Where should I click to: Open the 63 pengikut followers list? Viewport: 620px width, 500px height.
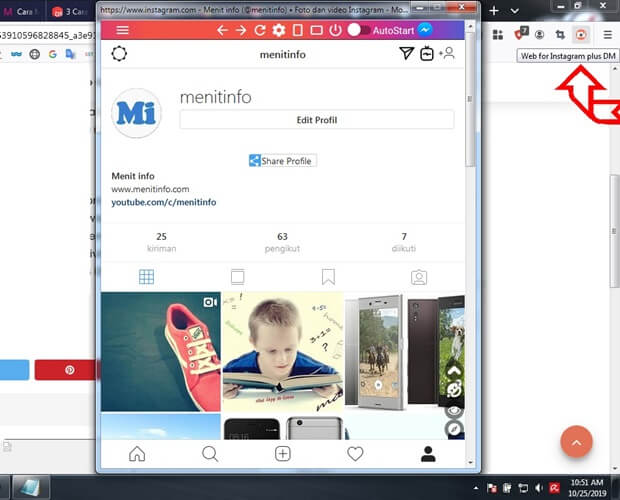[x=282, y=242]
